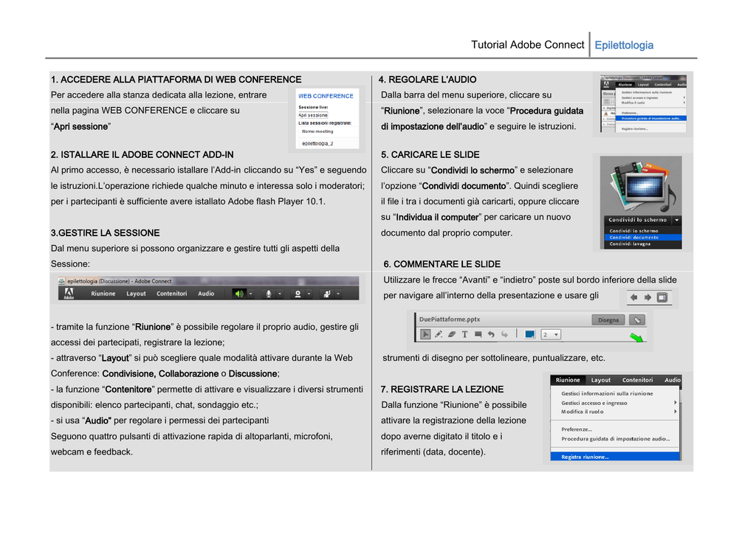756x535 pixels.
Task: Expand submenu arrow of section 7's 'Gestisci accesso e ingresso'
Action: pyautogui.click(x=676, y=402)
